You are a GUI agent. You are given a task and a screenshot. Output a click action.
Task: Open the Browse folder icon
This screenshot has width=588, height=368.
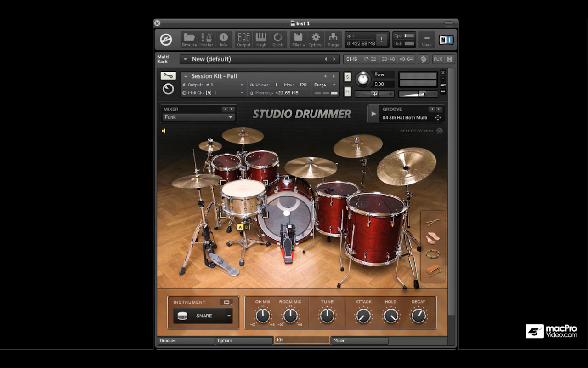(189, 39)
